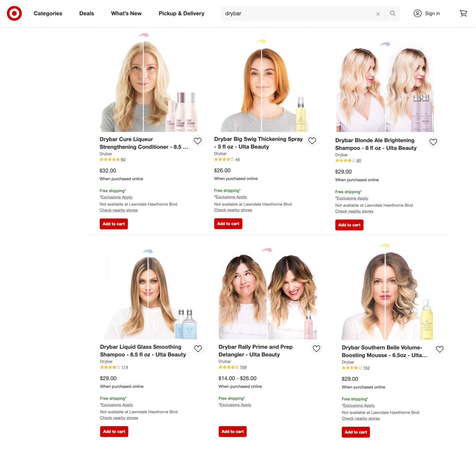Add Southern Belle Mousse to cart
The height and width of the screenshot is (467, 476).
point(356,432)
